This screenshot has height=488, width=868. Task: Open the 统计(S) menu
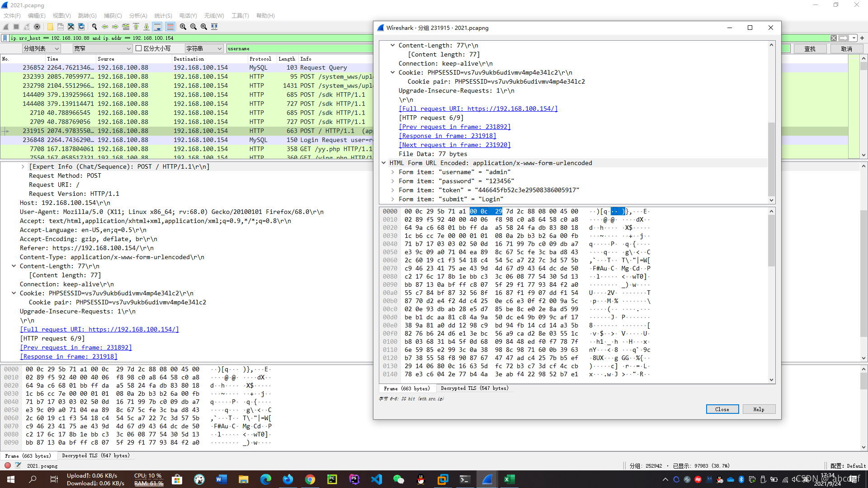tap(163, 15)
